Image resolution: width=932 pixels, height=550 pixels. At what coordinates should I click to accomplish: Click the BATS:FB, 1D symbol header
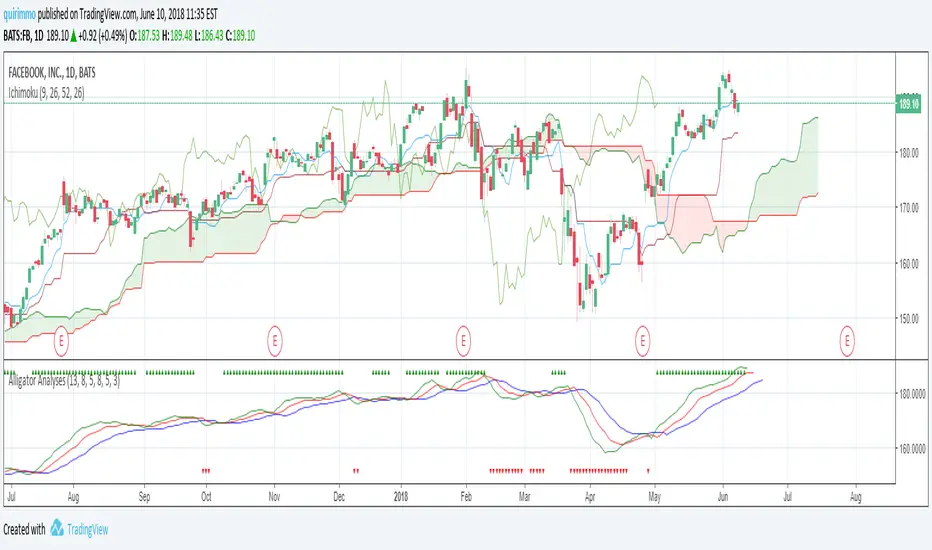(23, 36)
